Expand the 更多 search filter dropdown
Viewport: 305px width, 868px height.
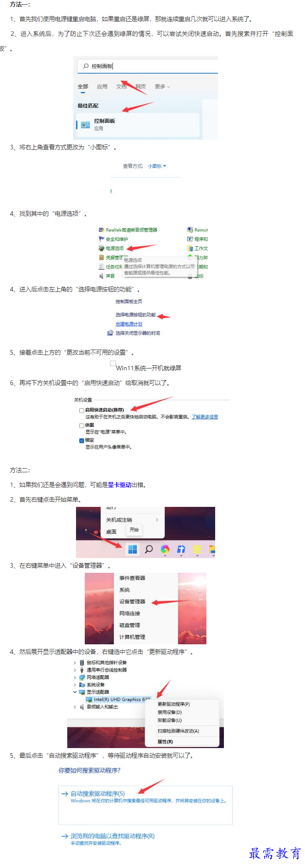pyautogui.click(x=163, y=86)
